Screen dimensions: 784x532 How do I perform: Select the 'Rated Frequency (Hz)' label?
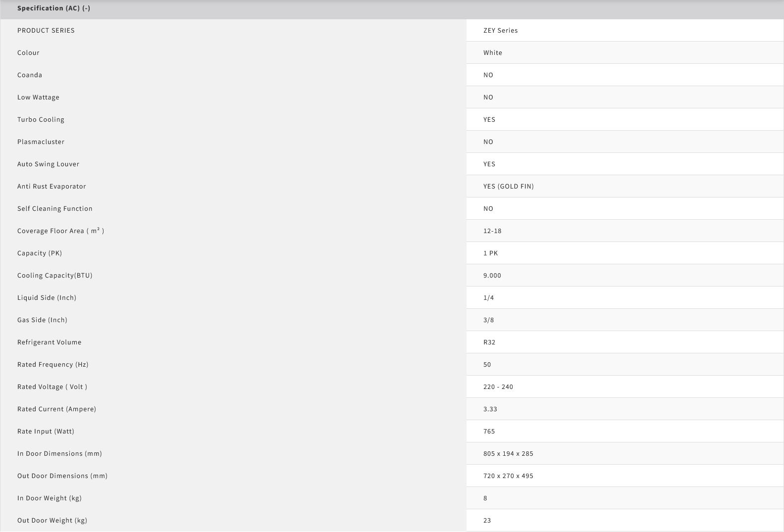point(53,364)
